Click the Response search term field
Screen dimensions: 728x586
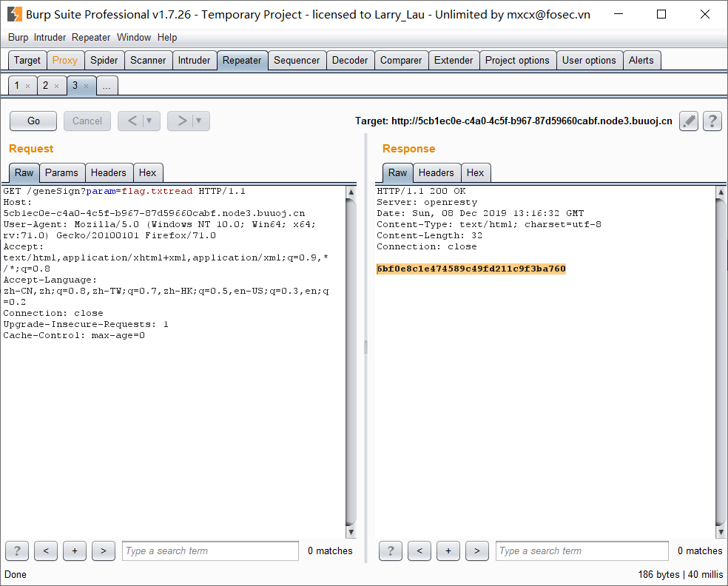(582, 550)
